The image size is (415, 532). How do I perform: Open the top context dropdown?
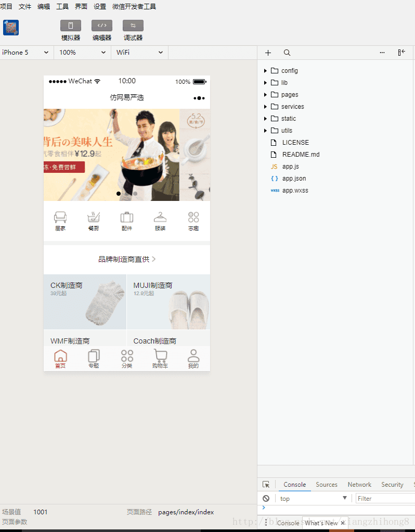coord(313,498)
